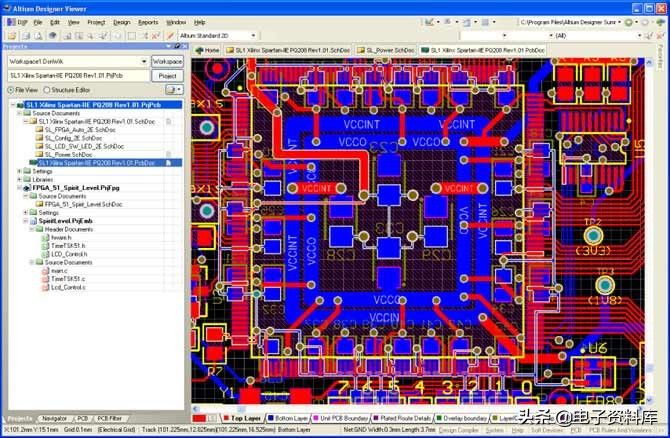The height and width of the screenshot is (438, 670).
Task: Click the Project button
Action: point(167,75)
